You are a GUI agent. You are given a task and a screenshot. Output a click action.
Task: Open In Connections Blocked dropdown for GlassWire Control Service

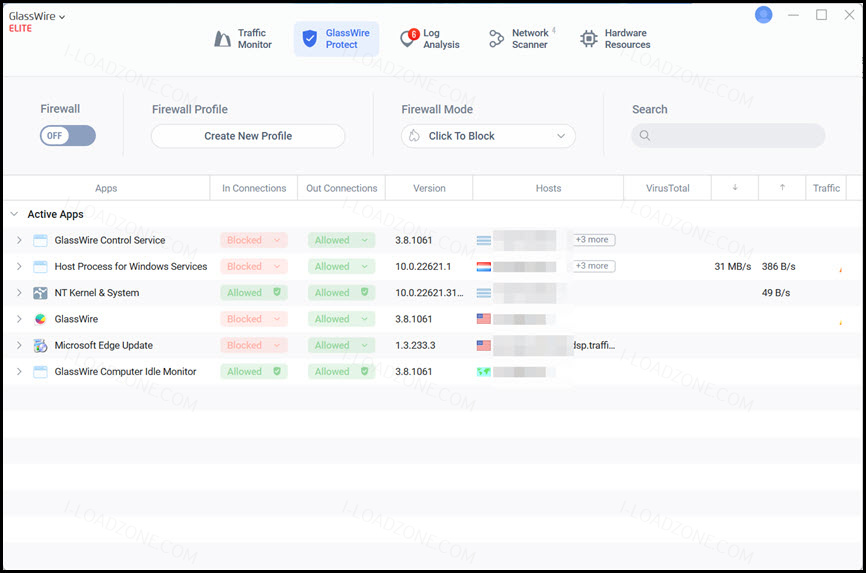click(x=254, y=240)
